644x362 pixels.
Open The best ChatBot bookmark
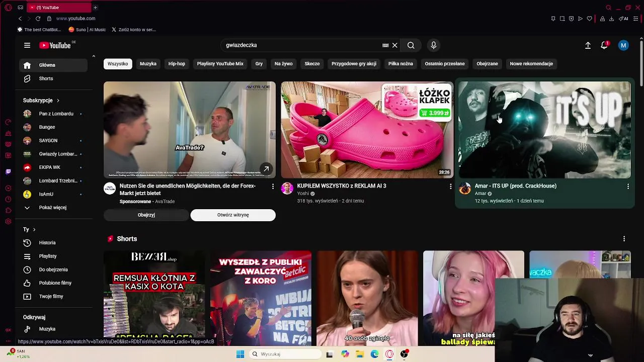pyautogui.click(x=39, y=30)
